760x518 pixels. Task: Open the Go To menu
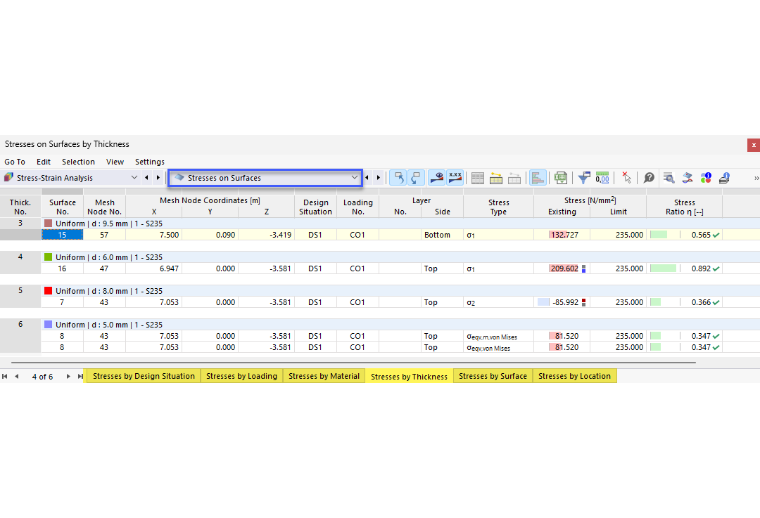(15, 162)
